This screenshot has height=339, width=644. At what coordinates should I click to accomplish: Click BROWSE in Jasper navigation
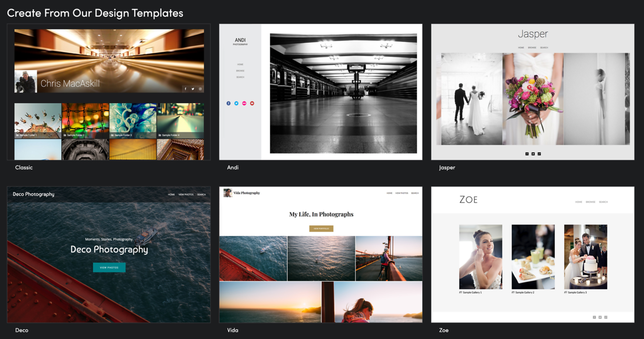coord(532,48)
